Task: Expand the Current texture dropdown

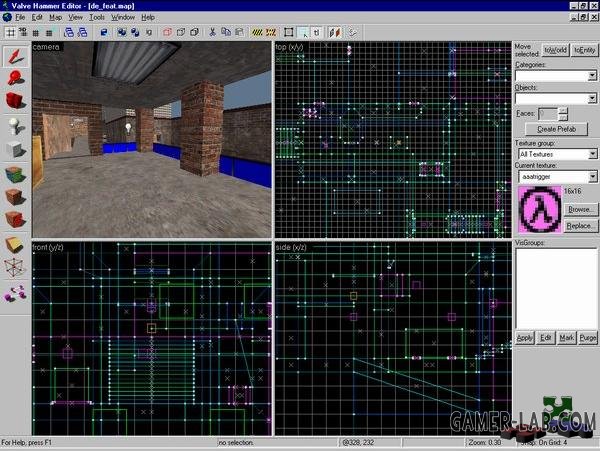Action: 592,177
